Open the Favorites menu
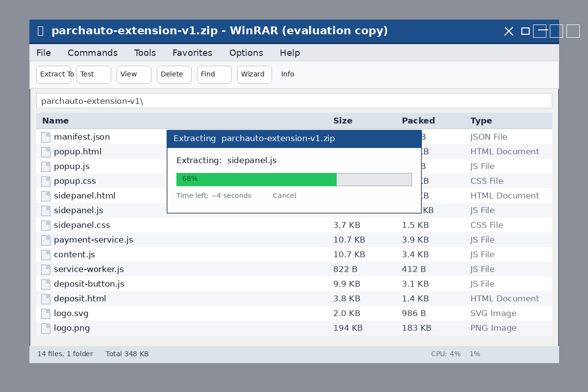This screenshot has width=588, height=392. click(193, 53)
